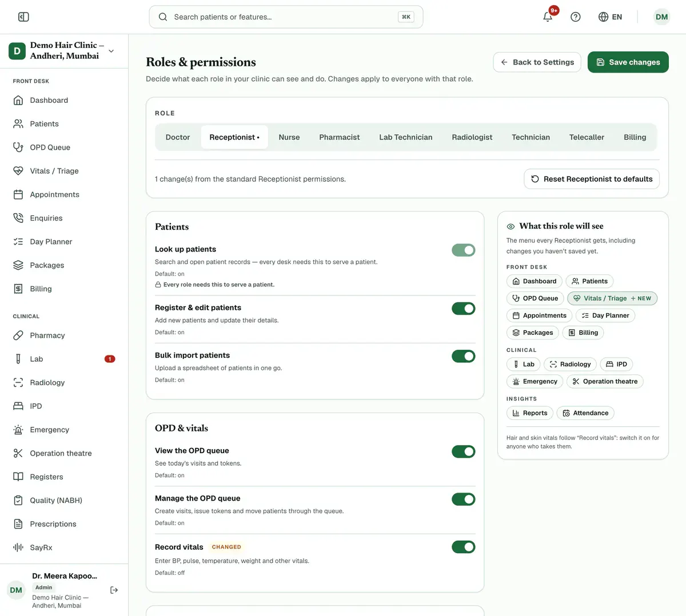Image resolution: width=686 pixels, height=616 pixels.
Task: Click the Operation theatre scissors icon in sidebar
Action: pyautogui.click(x=18, y=453)
